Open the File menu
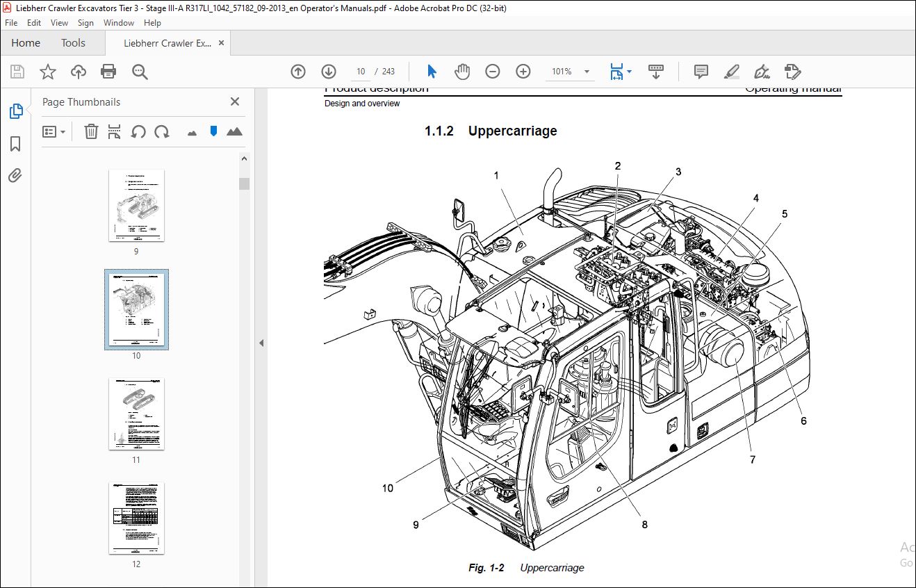Image resolution: width=916 pixels, height=588 pixels. [10, 23]
